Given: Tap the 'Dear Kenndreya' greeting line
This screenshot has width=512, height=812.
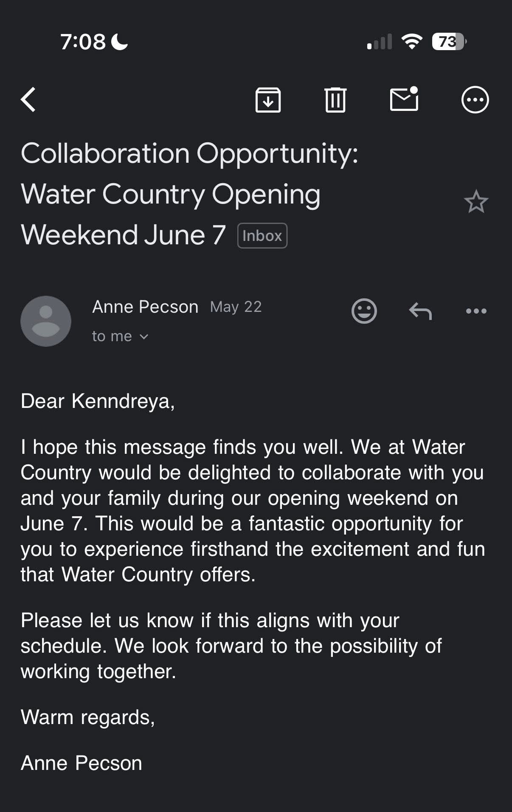Looking at the screenshot, I should pyautogui.click(x=98, y=401).
